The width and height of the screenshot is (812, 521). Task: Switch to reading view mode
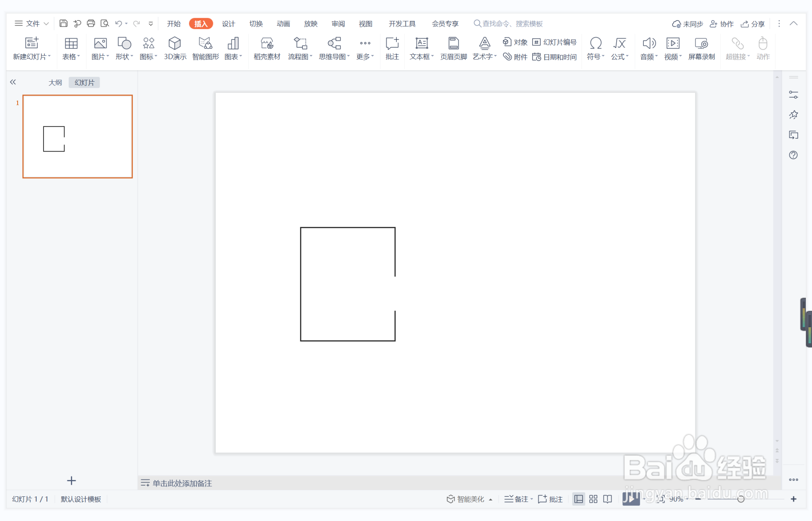tap(608, 499)
